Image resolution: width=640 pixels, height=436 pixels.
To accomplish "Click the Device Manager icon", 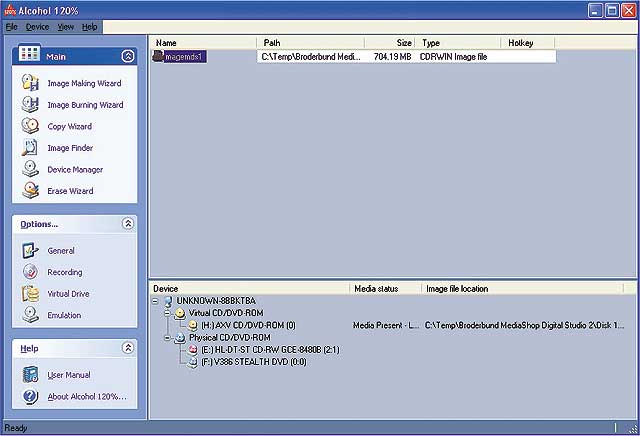I will [30, 169].
